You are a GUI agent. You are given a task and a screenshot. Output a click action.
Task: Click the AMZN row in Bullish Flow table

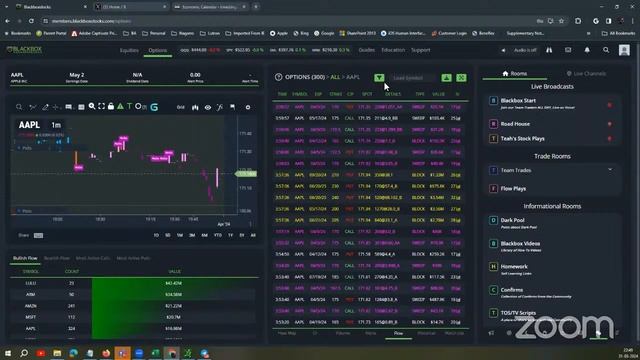[x=134, y=306]
